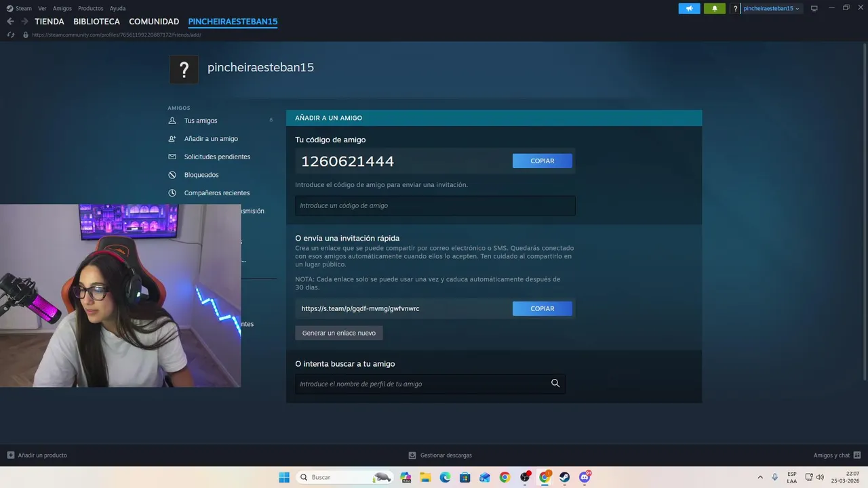Go back with the left arrow

point(10,22)
